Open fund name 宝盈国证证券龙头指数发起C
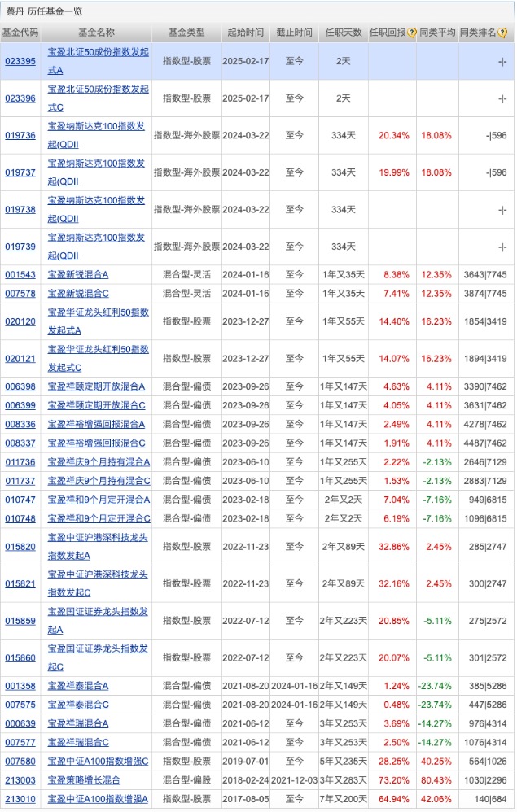Viewport: 517px width, 812px height. pos(98,657)
